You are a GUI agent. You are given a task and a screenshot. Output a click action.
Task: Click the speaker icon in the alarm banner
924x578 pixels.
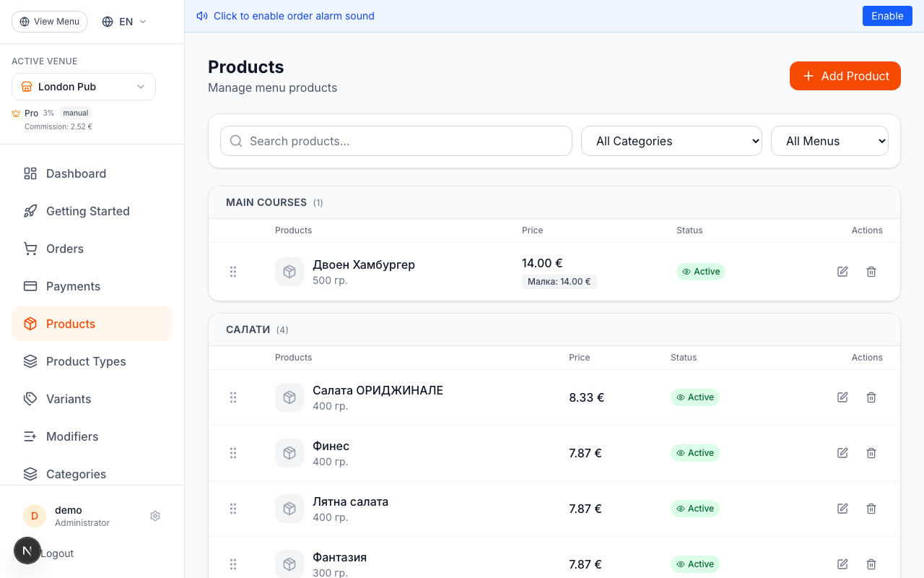pyautogui.click(x=202, y=16)
